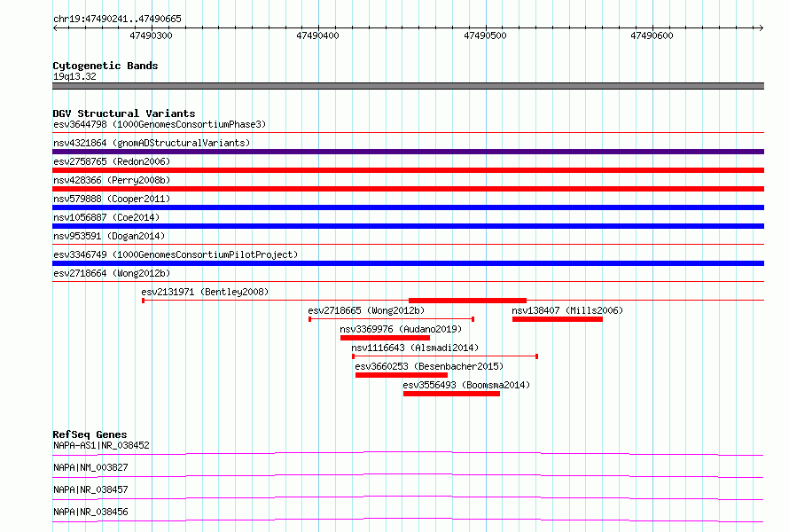Select the red bar under esv3556493 Boomsma2014
The image size is (789, 532).
451,394
